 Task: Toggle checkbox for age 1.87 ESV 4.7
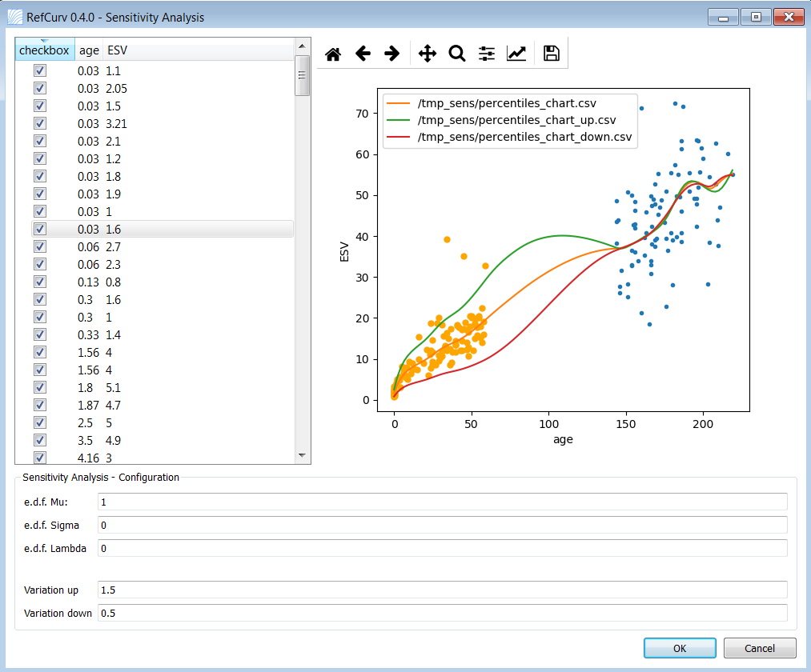click(40, 404)
